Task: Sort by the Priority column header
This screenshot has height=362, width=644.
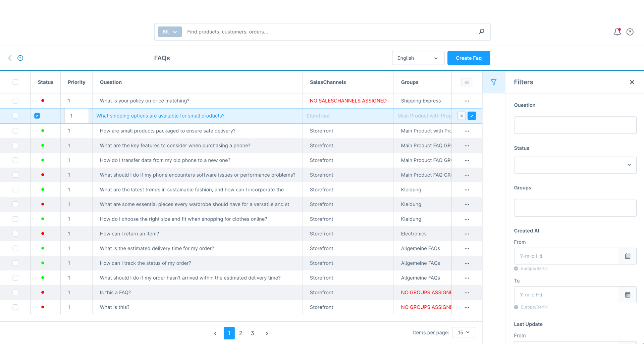Action: (x=76, y=82)
